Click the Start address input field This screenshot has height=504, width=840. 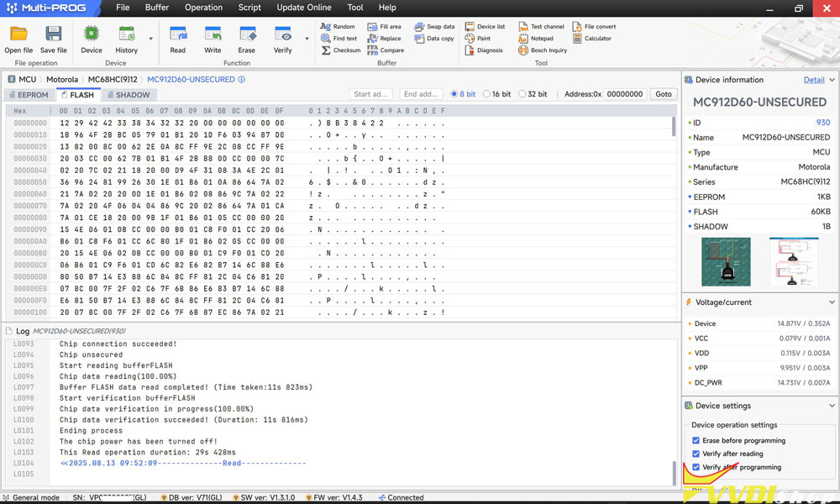click(x=370, y=94)
